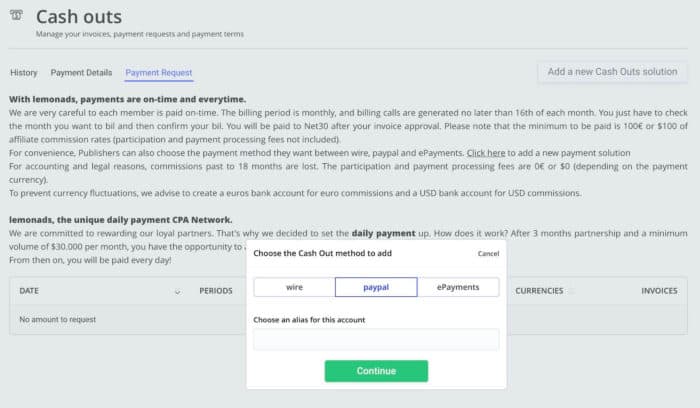
Task: Click the Cash outs header icon
Action: [16, 16]
